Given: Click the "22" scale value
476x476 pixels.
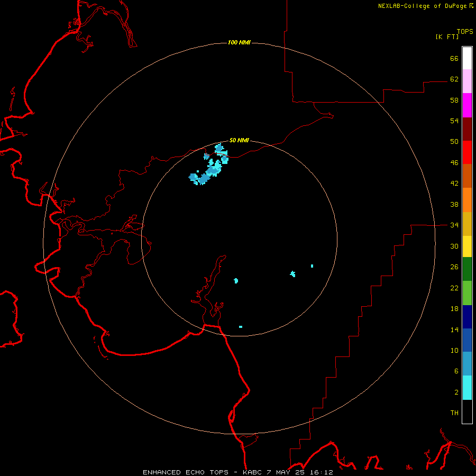Looking at the screenshot, I should [454, 288].
